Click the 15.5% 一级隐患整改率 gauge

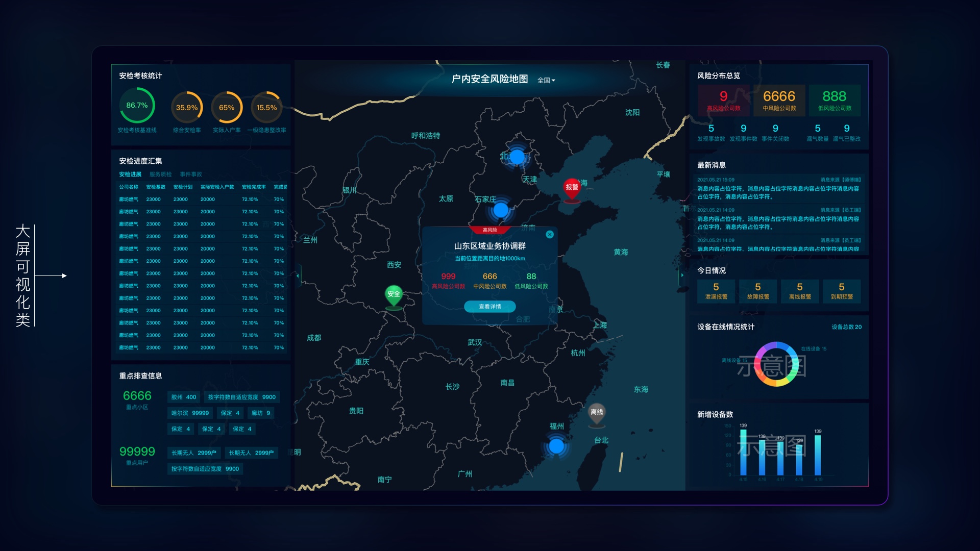tap(266, 107)
